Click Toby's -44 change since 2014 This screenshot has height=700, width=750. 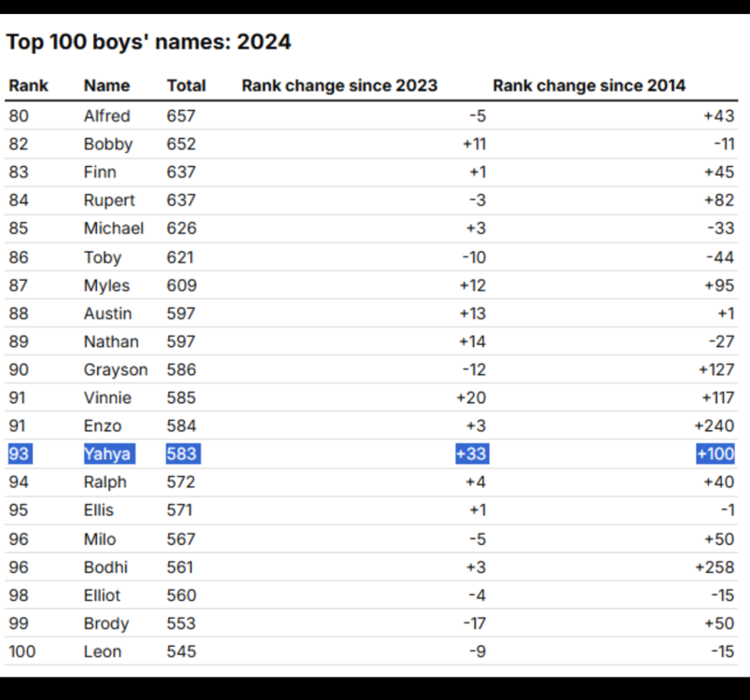tap(720, 258)
